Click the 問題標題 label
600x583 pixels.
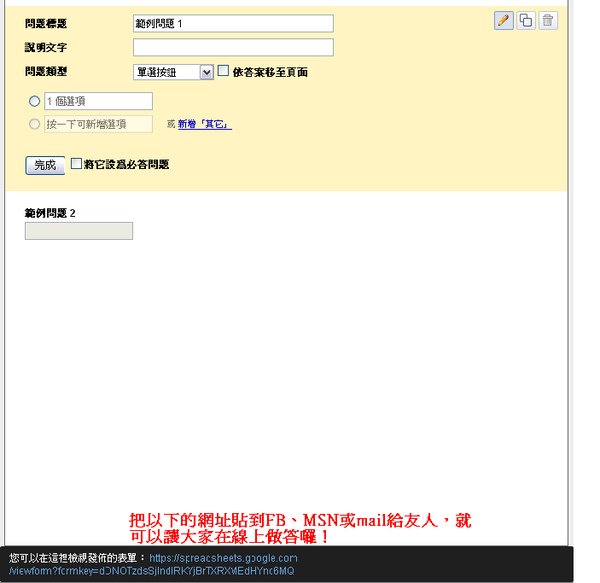46,24
